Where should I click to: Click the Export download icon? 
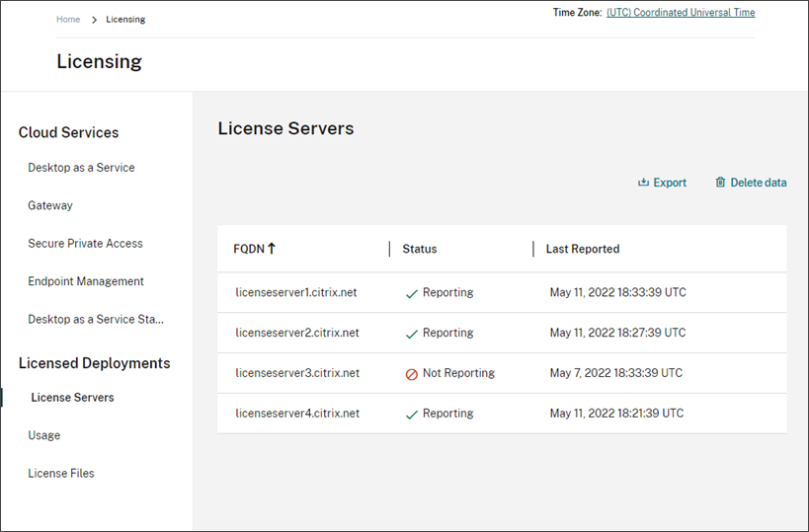(x=643, y=183)
